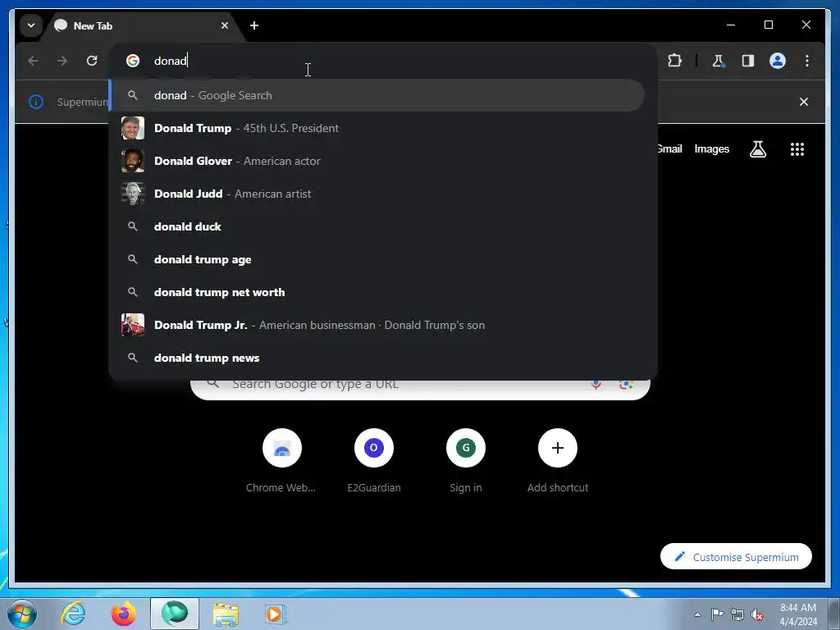Click the Supermium taskbar button
This screenshot has height=630, width=840.
[175, 614]
